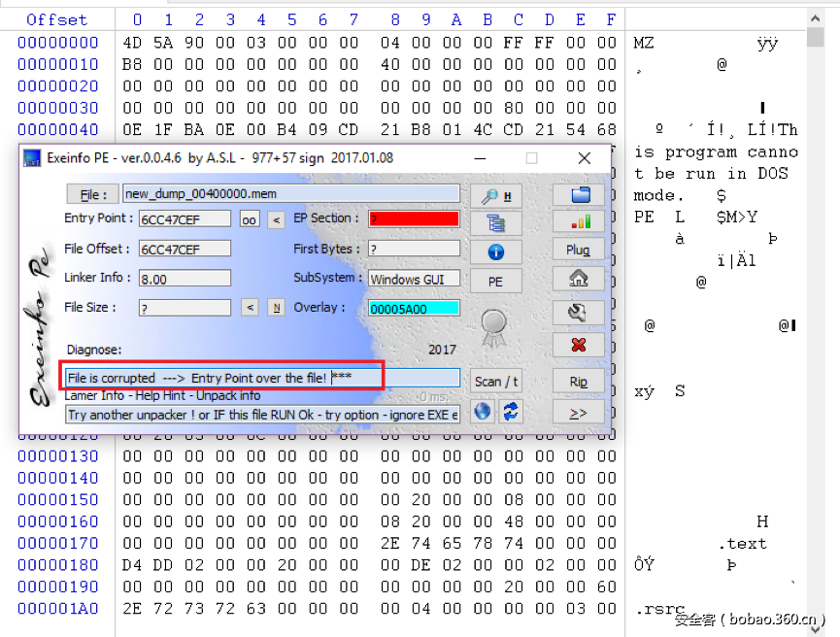
Task: Toggle the oo button beside Entry Point
Action: tap(249, 219)
